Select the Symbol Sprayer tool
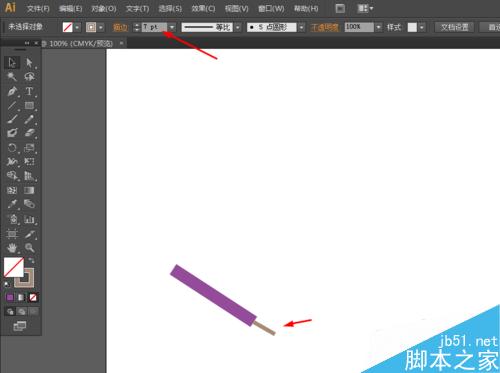Viewport: 500px width, 373px height. (12, 219)
